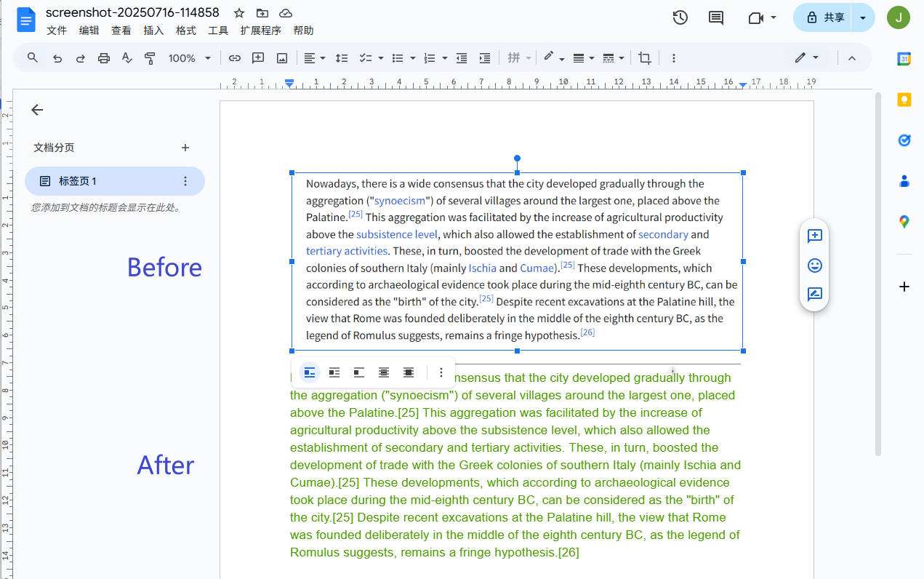924x579 pixels.
Task: Add a comment via the toolbar icon
Action: 258,58
